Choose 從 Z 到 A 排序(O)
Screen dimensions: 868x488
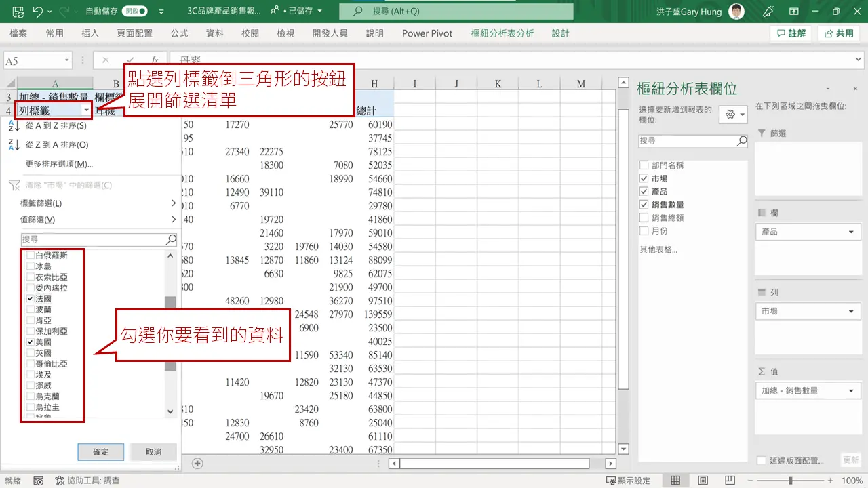click(56, 144)
